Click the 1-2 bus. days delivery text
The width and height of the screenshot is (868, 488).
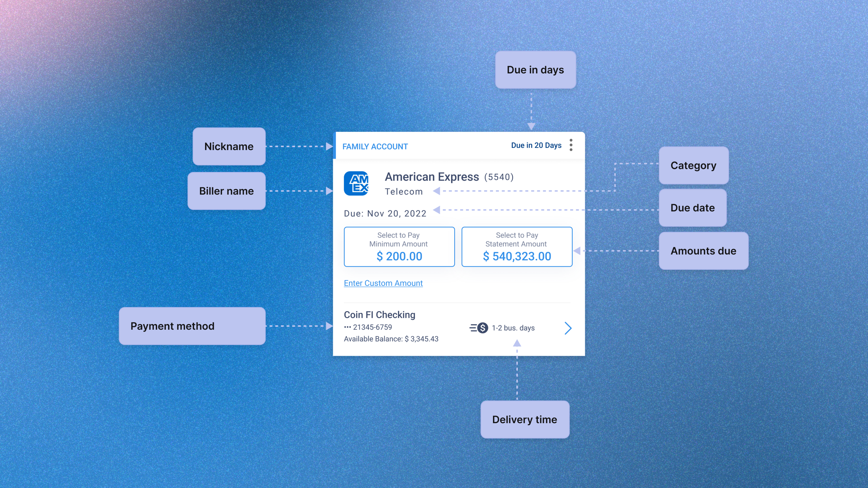click(x=513, y=328)
